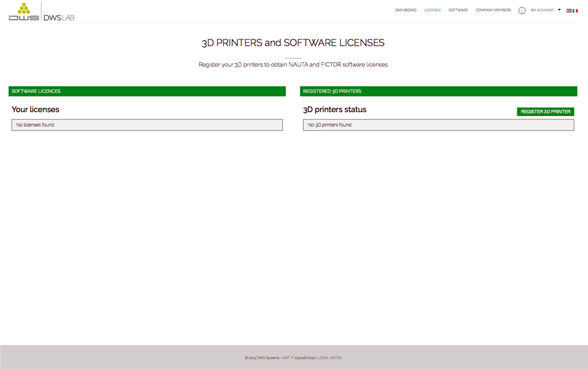This screenshot has height=369, width=588.
Task: Open the My Account menu label
Action: pos(542,10)
